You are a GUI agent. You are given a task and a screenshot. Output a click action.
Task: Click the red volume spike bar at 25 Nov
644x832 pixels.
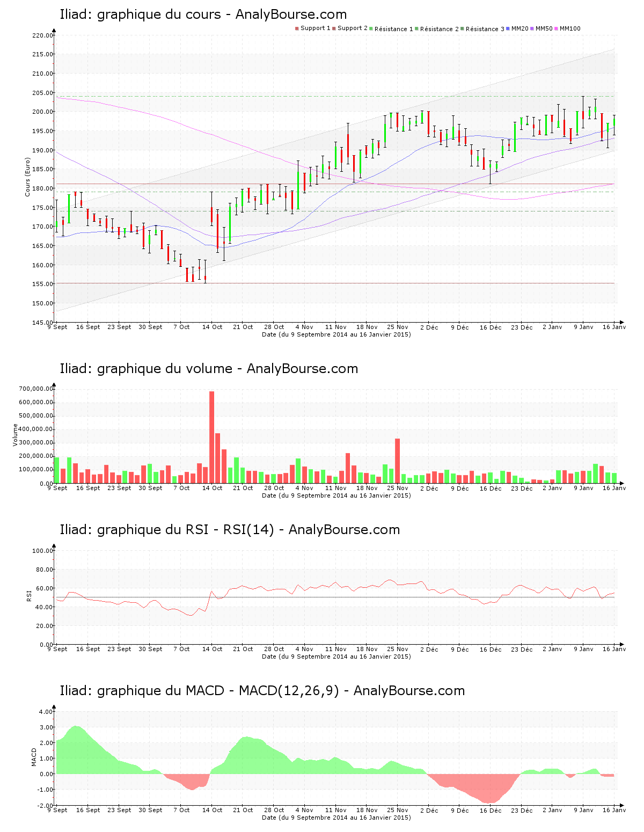pyautogui.click(x=398, y=461)
